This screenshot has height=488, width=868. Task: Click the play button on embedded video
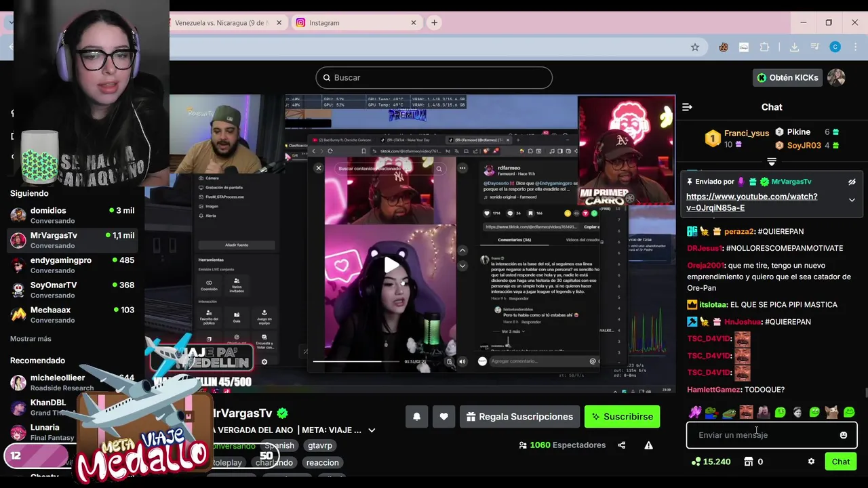[391, 265]
